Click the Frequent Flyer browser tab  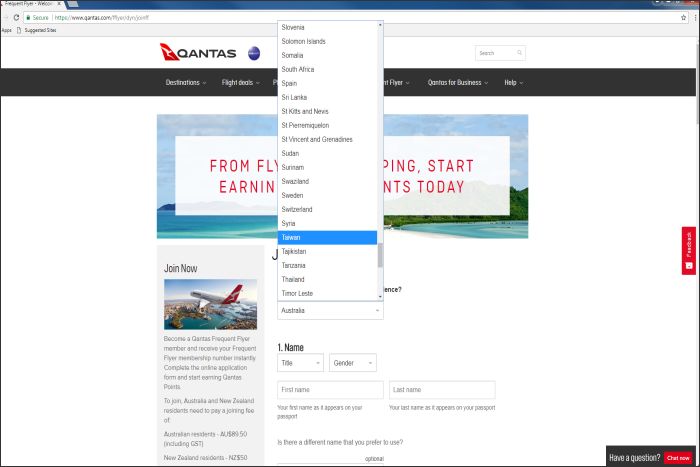tap(31, 4)
